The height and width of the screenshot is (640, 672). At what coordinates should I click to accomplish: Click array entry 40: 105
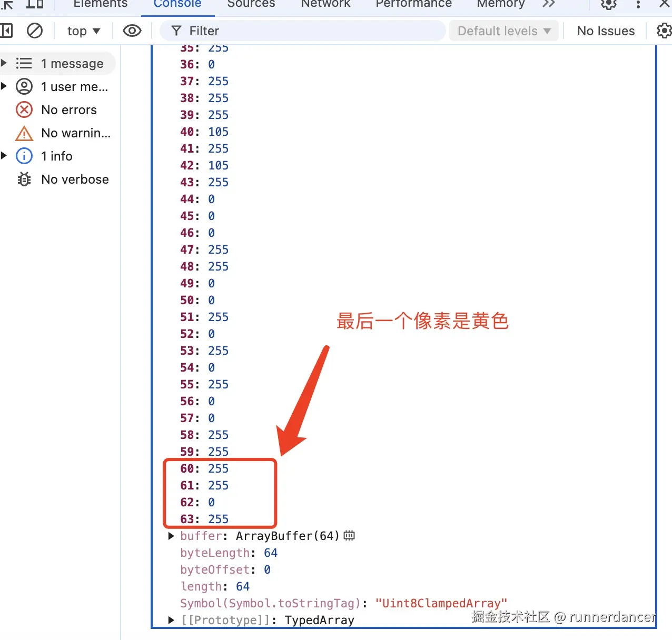pos(204,132)
